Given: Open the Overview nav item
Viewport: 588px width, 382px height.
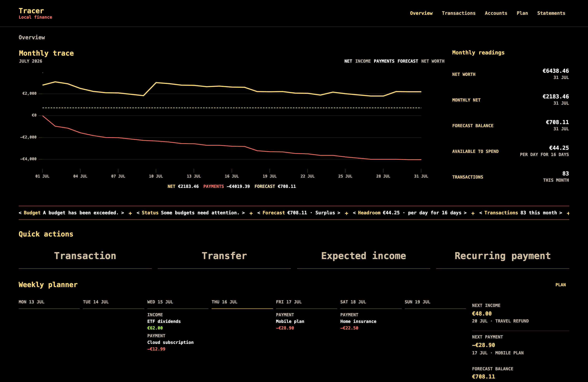Looking at the screenshot, I should tap(421, 13).
